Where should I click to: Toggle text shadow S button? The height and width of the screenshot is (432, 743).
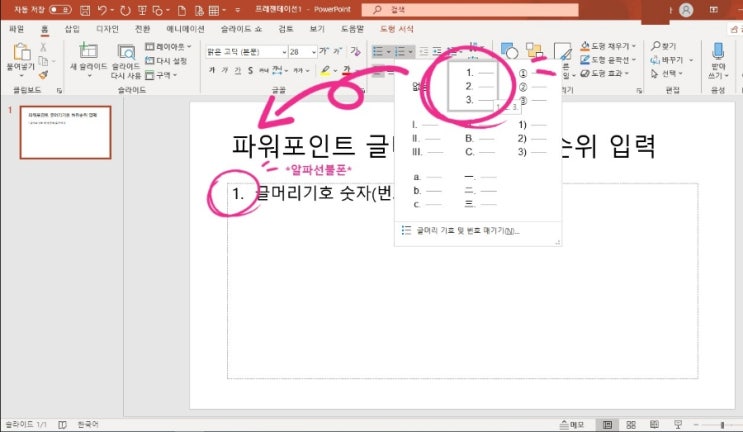[x=250, y=70]
